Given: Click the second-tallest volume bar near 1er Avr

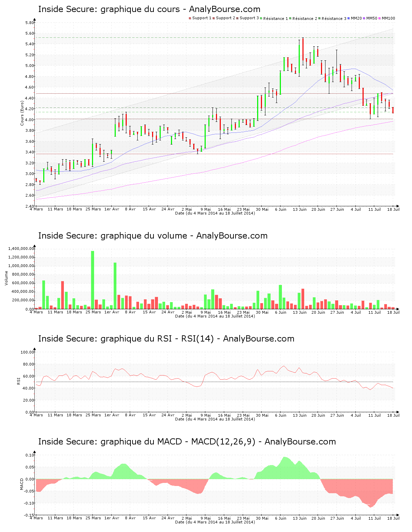Looking at the screenshot, I should pos(115,286).
